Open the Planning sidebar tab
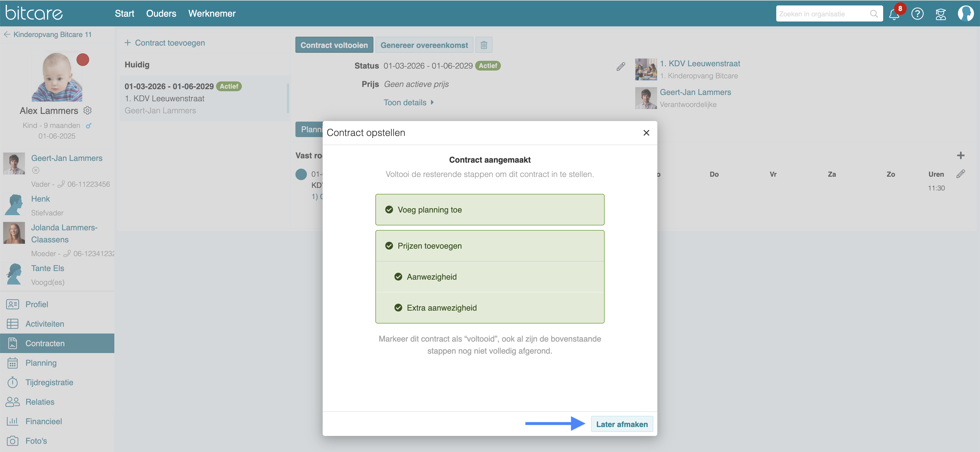Screen dimensions: 980x452 coord(41,363)
